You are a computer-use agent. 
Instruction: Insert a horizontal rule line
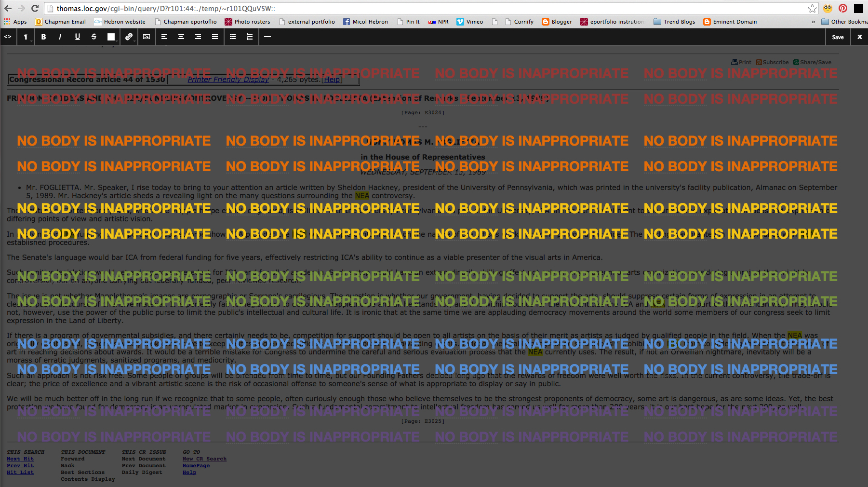click(x=267, y=37)
